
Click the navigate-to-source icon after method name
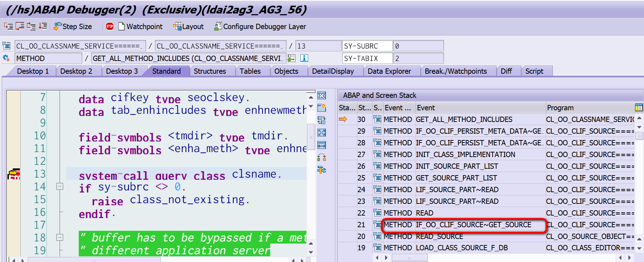292,58
